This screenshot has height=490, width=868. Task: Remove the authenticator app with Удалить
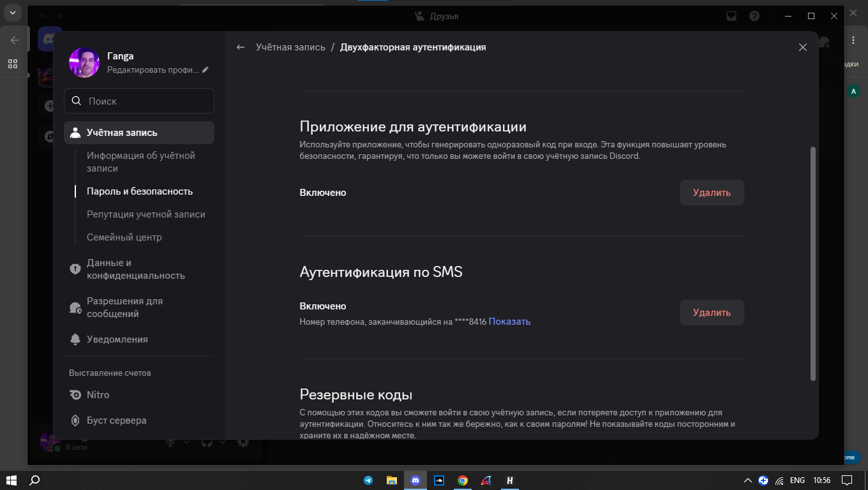(x=712, y=193)
